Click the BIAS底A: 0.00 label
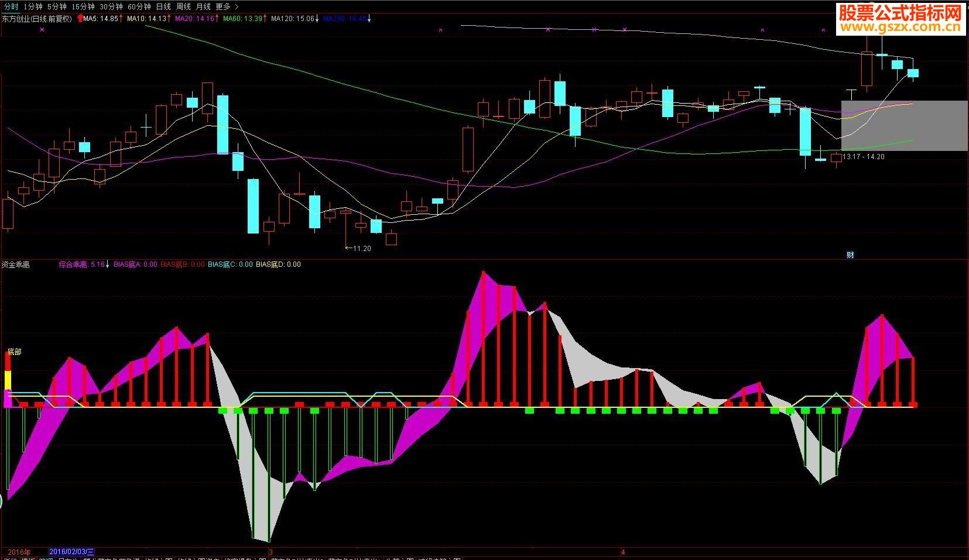 (x=135, y=264)
